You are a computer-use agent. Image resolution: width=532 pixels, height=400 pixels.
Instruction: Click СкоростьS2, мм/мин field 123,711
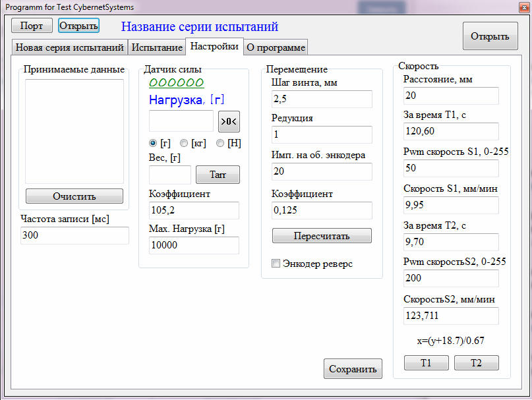pyautogui.click(x=452, y=316)
